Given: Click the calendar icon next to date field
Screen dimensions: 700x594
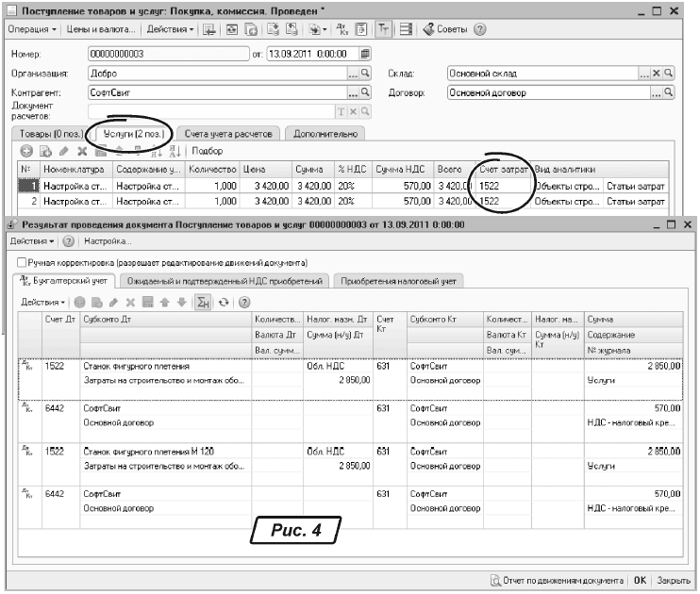Looking at the screenshot, I should coord(366,54).
